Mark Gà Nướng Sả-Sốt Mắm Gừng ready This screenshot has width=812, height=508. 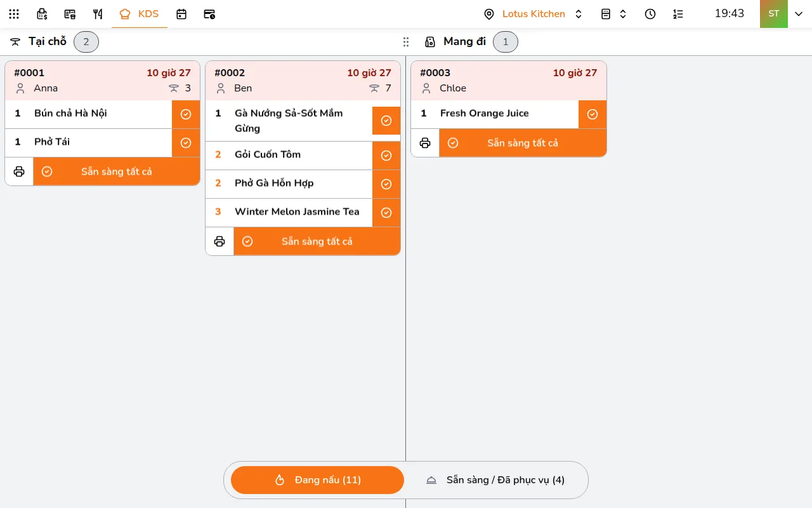pyautogui.click(x=386, y=121)
